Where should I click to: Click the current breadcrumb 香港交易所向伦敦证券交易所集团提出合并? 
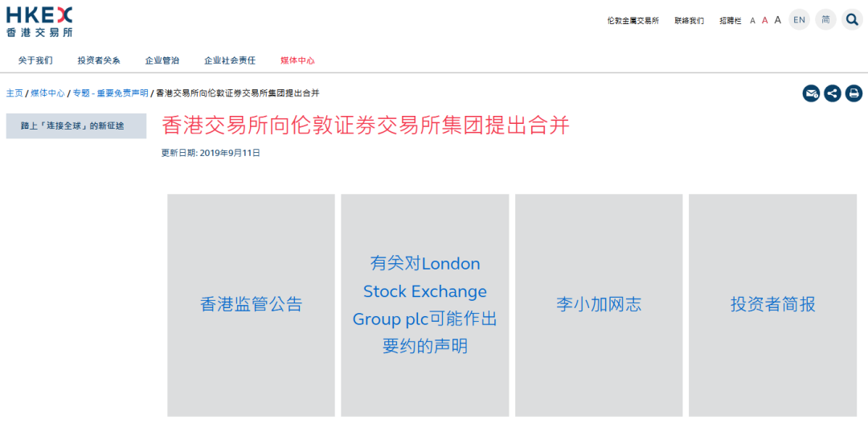pyautogui.click(x=238, y=93)
